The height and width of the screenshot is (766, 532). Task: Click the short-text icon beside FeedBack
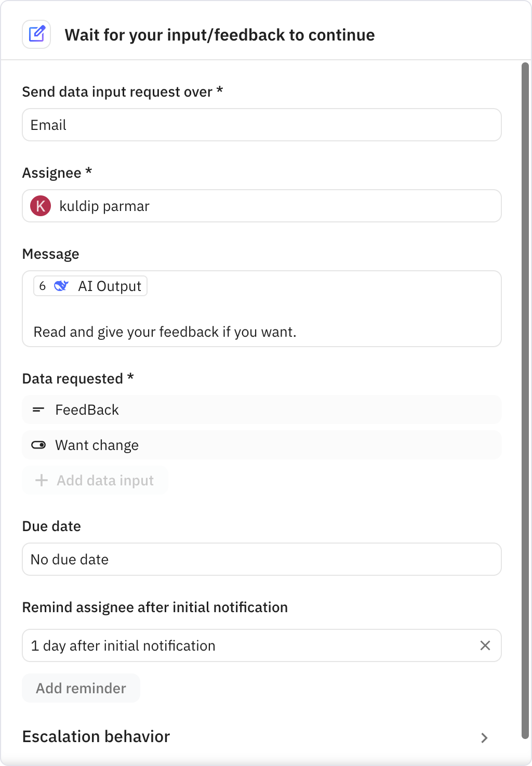click(x=39, y=410)
